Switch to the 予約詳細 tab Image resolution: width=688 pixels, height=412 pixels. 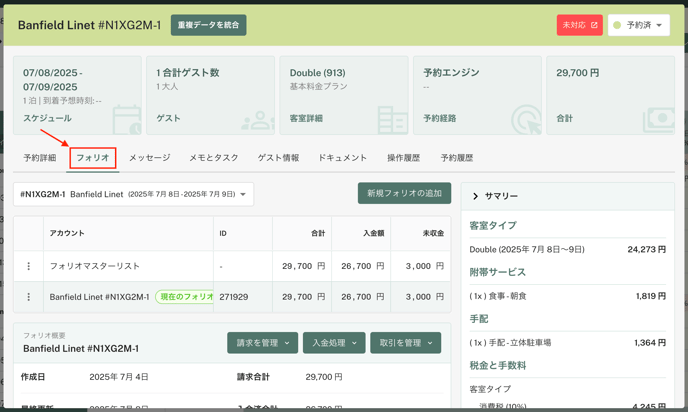39,158
